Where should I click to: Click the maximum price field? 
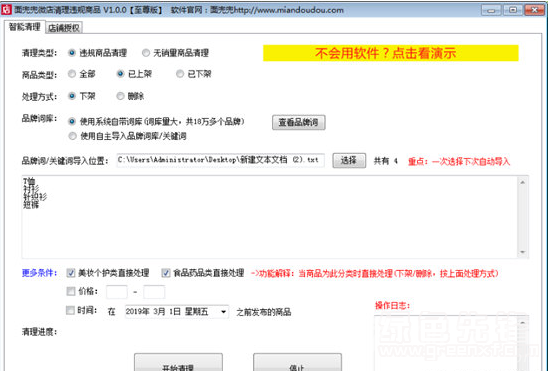(154, 292)
